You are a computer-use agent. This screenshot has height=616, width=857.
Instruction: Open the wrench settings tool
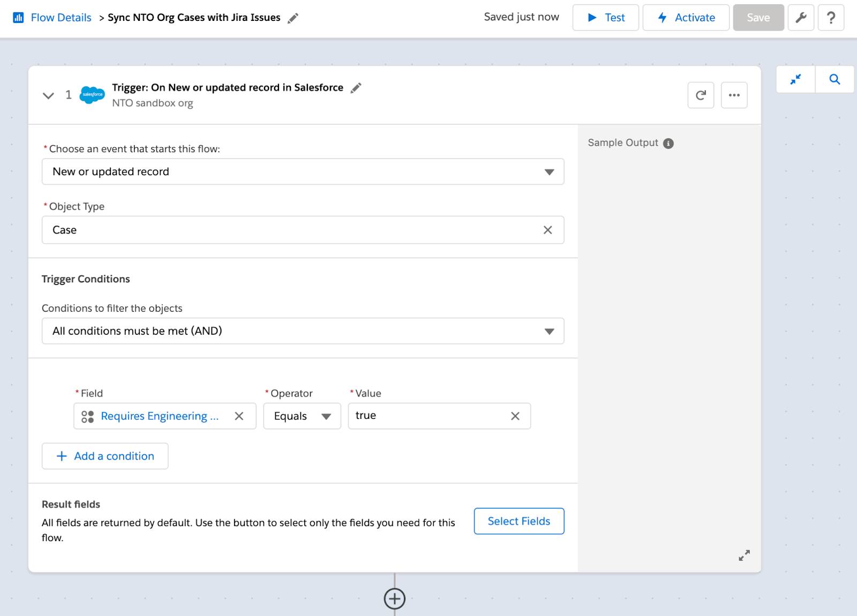pos(801,18)
